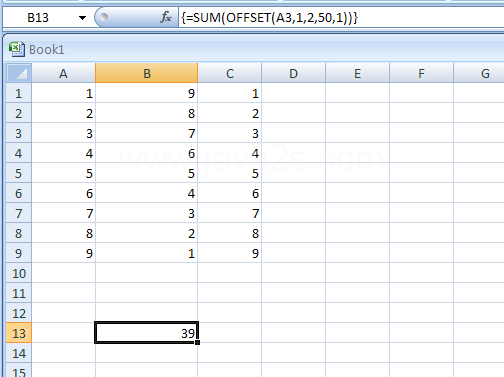Select column D header

293,73
